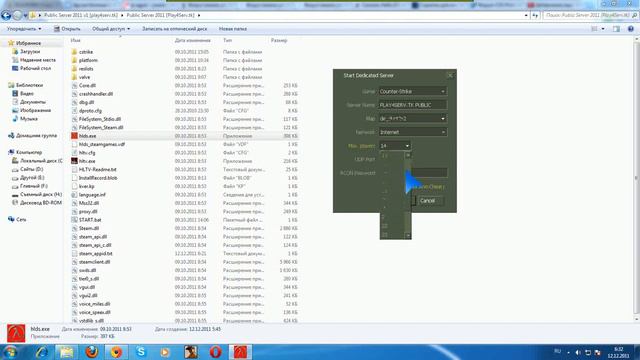The width and height of the screenshot is (640, 360).
Task: Open Рабочий стол in the sidebar
Action: coord(35,69)
